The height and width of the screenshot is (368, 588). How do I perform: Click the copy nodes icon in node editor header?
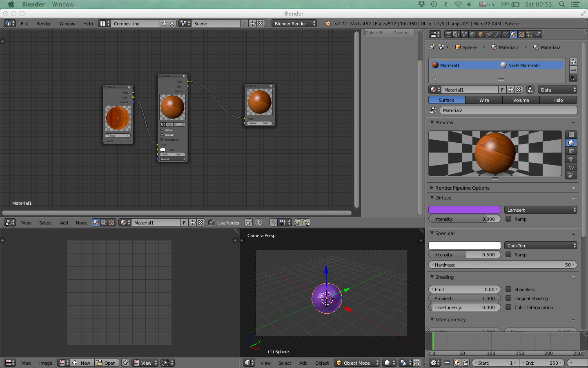pyautogui.click(x=298, y=222)
